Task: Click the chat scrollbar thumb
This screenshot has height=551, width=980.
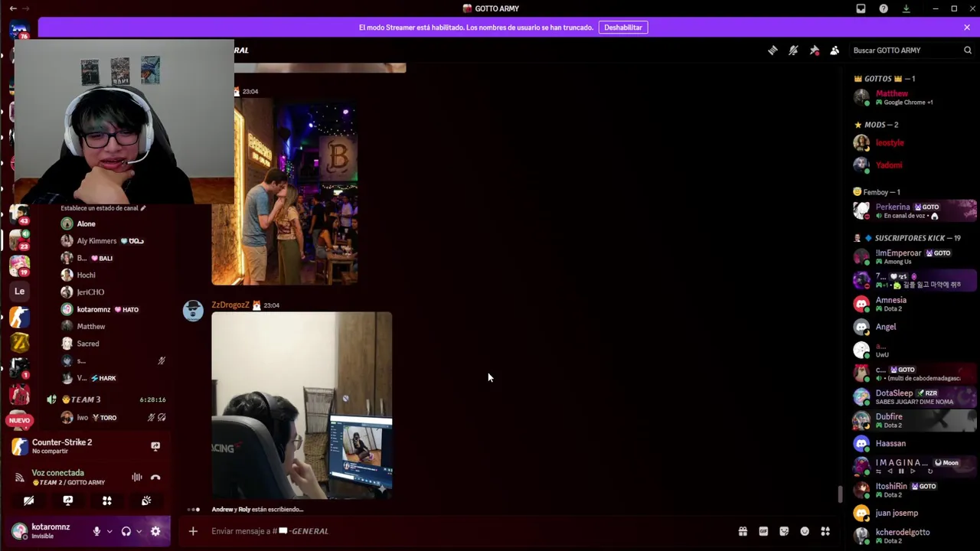Action: click(840, 494)
